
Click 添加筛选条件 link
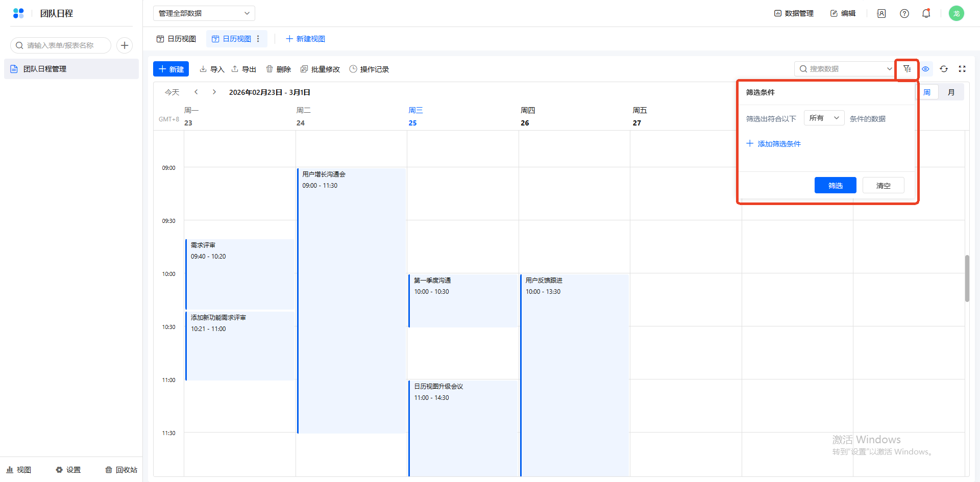[774, 144]
